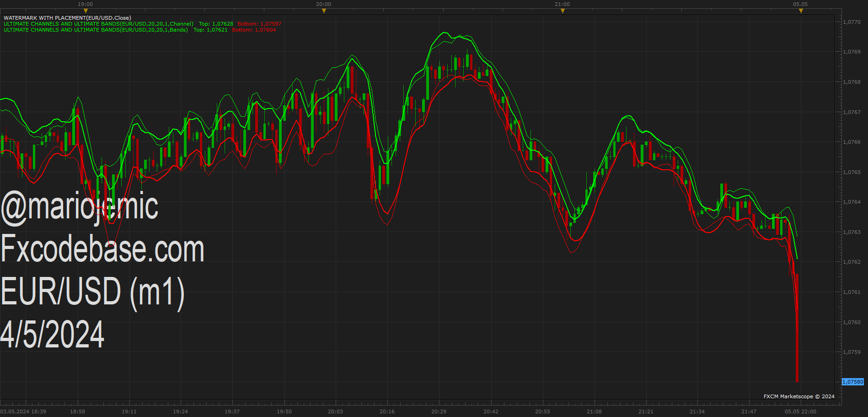Click the Bottom: 1,07604 bands value
The height and width of the screenshot is (417, 868).
[254, 30]
